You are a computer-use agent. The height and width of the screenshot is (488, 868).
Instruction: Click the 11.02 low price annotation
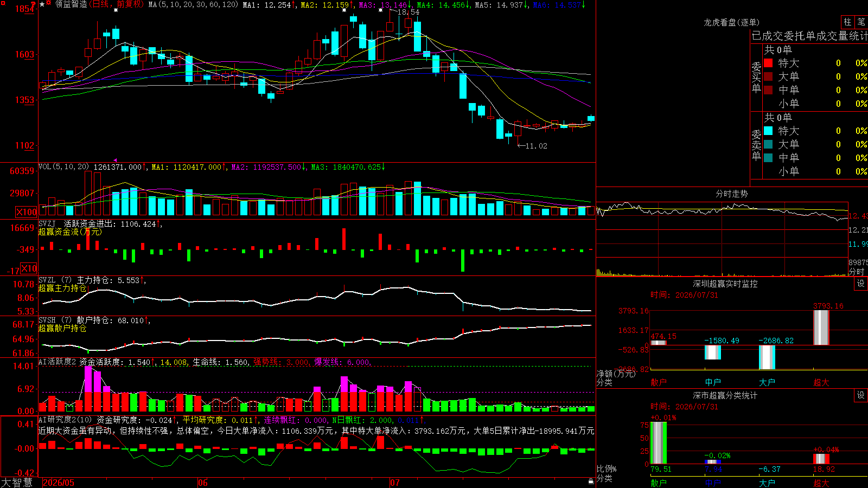click(x=536, y=146)
